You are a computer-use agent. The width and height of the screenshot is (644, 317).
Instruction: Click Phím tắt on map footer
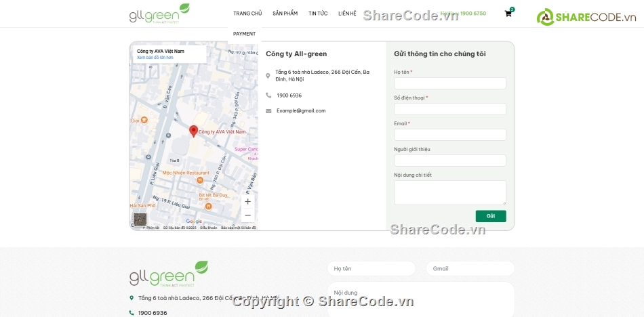coord(153,228)
